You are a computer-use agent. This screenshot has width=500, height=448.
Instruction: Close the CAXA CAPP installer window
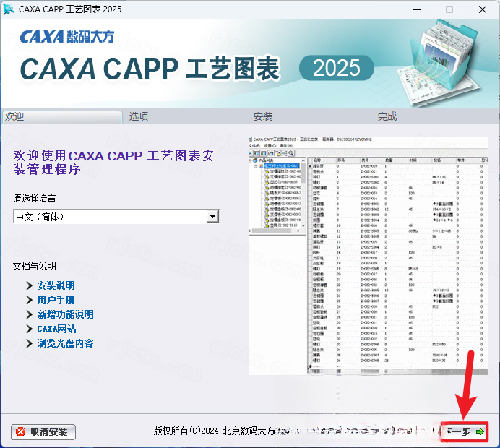pyautogui.click(x=483, y=9)
